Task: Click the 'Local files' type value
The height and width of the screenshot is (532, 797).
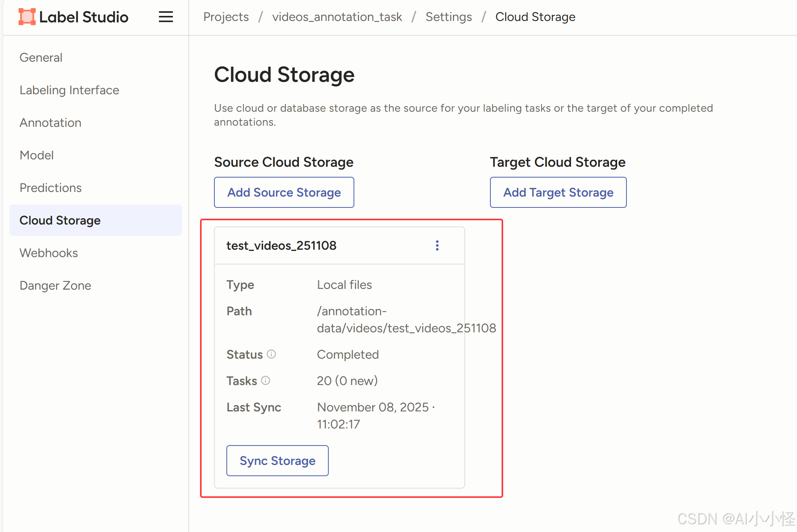Action: pyautogui.click(x=345, y=285)
